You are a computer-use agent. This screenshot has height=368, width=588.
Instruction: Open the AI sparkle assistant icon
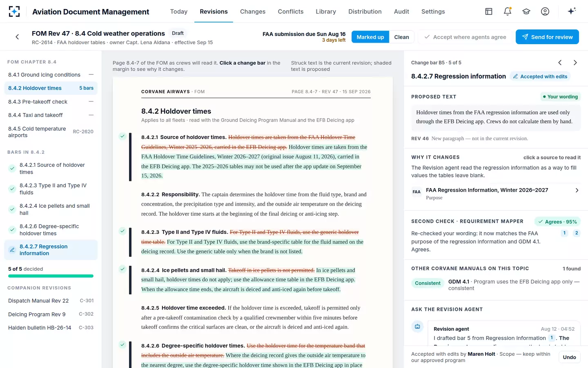(572, 11)
